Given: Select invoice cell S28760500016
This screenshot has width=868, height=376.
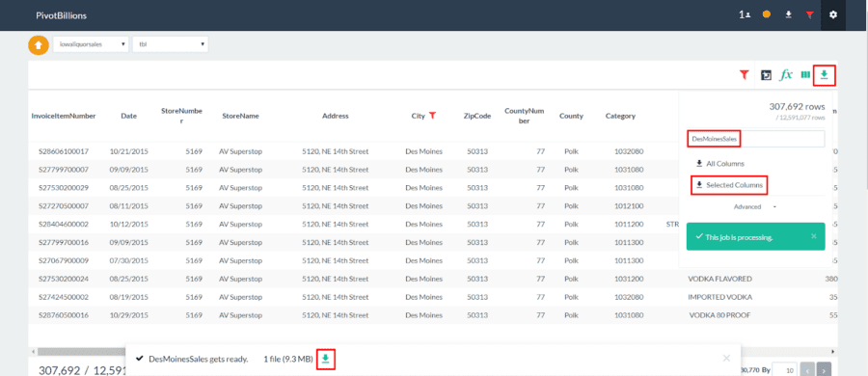Looking at the screenshot, I should (64, 315).
